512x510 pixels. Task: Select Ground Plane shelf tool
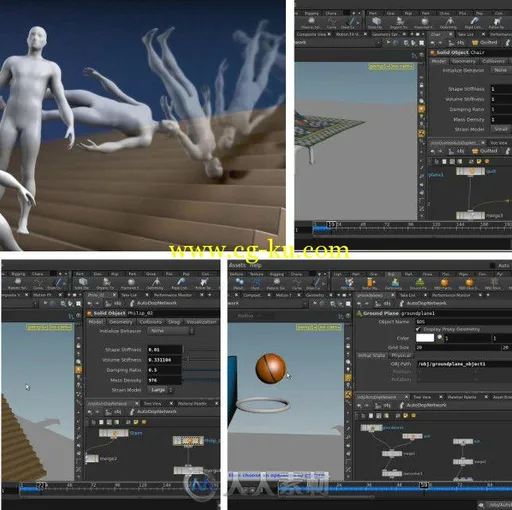420,284
